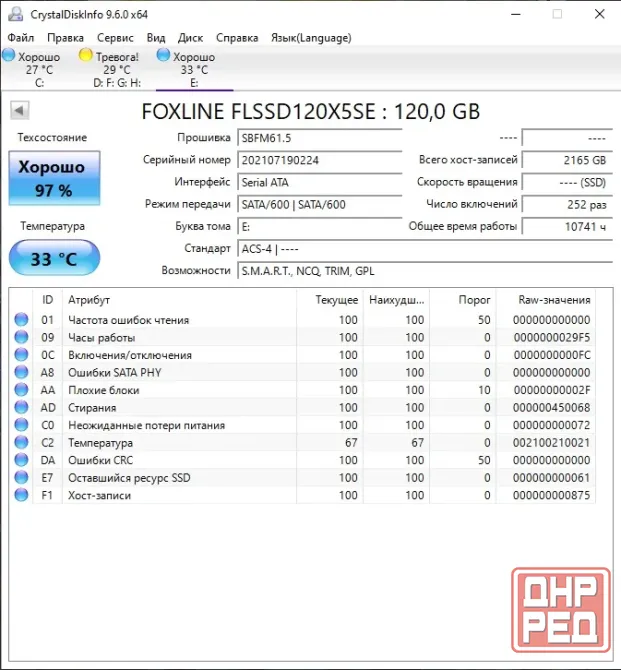The image size is (621, 670).
Task: Open the Файл menu
Action: [x=21, y=38]
